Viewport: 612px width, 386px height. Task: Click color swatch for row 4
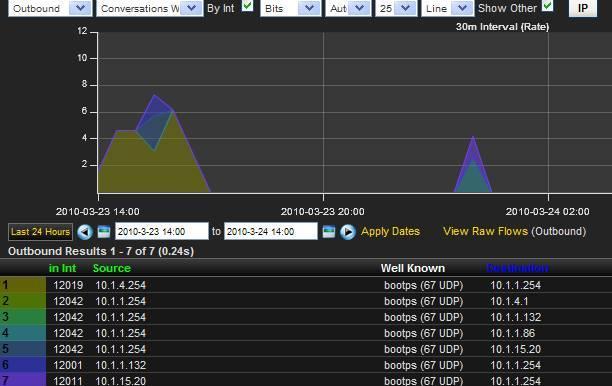(x=23, y=333)
